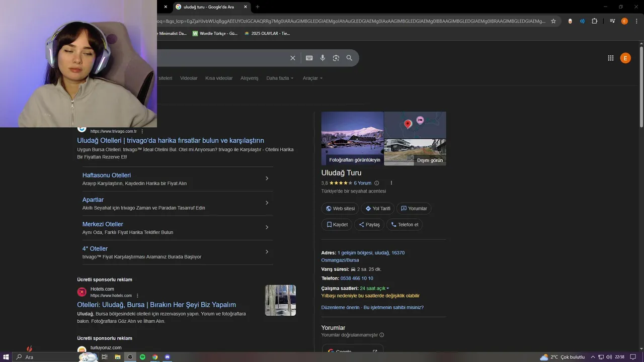Open the Windows Start menu
Viewport: 644px width, 362px height.
click(6, 357)
